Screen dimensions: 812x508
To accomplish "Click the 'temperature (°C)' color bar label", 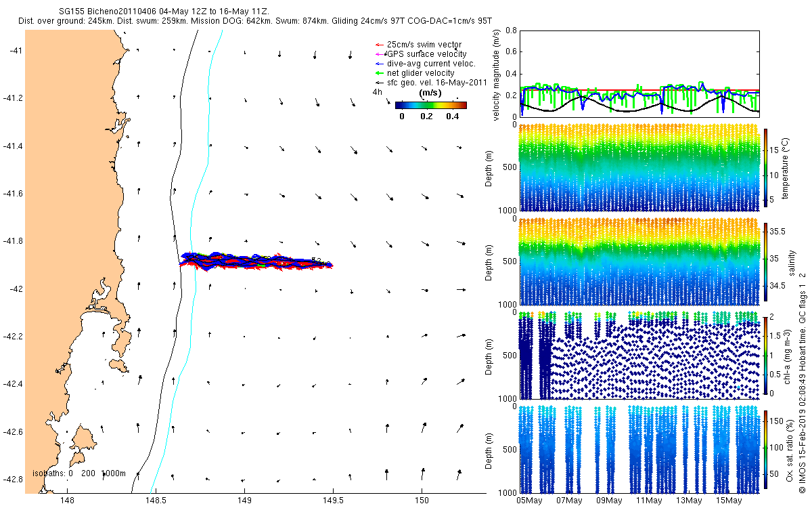I will pyautogui.click(x=786, y=168).
